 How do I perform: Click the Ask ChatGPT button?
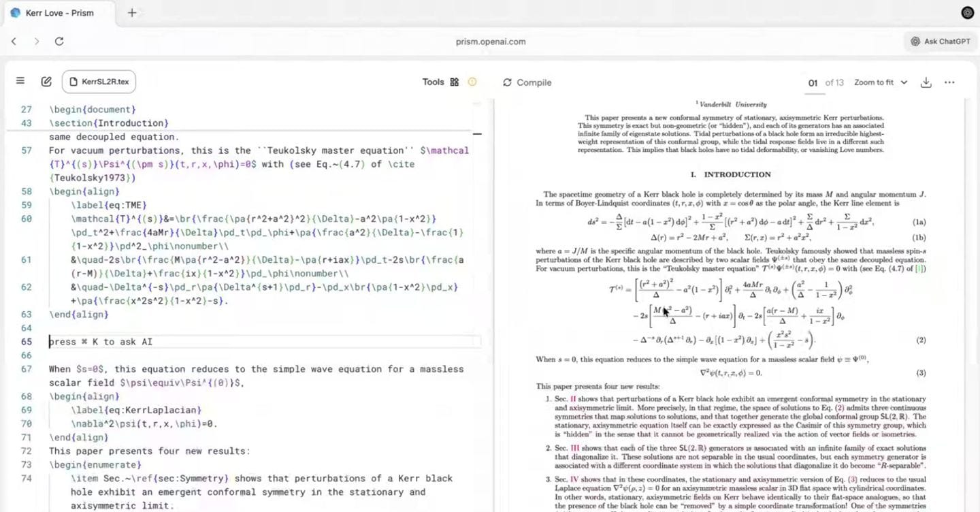coord(943,42)
